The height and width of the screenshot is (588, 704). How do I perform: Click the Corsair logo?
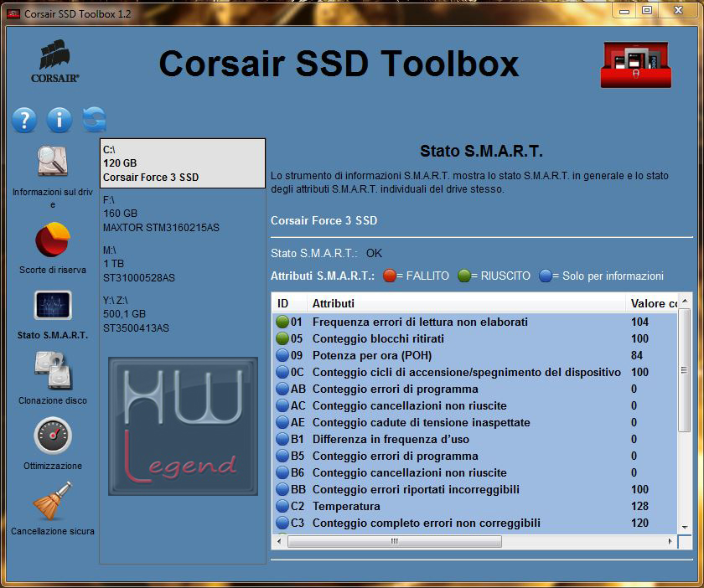(x=54, y=61)
